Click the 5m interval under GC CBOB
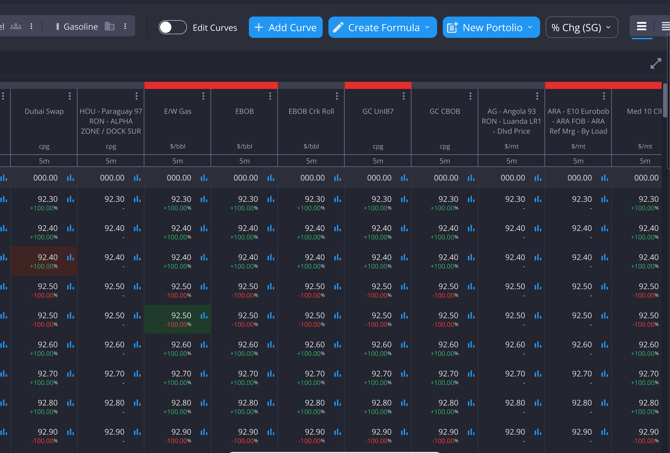 click(445, 161)
